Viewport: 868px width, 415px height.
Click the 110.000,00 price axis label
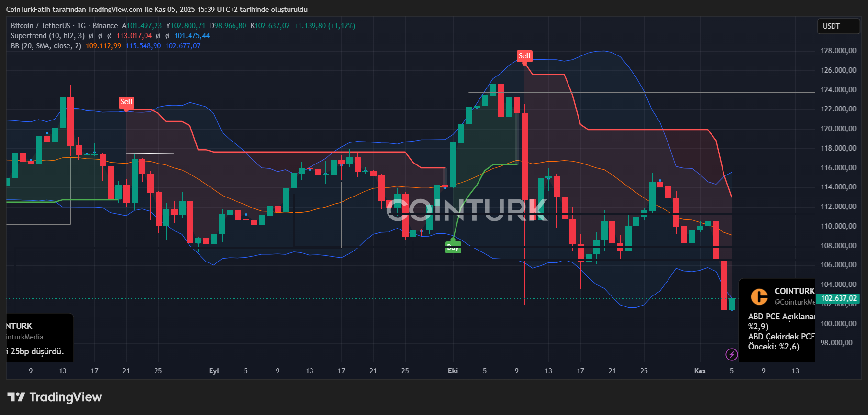click(x=838, y=226)
